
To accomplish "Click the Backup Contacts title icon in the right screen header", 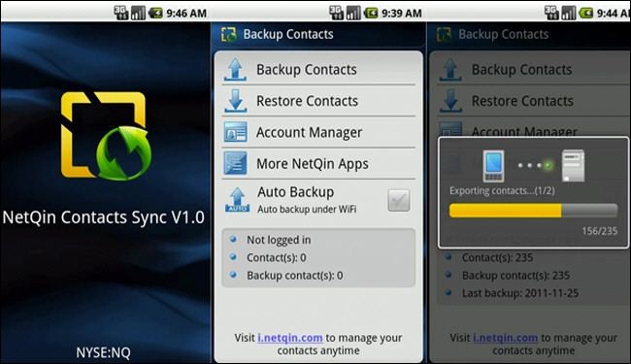I will [x=444, y=35].
